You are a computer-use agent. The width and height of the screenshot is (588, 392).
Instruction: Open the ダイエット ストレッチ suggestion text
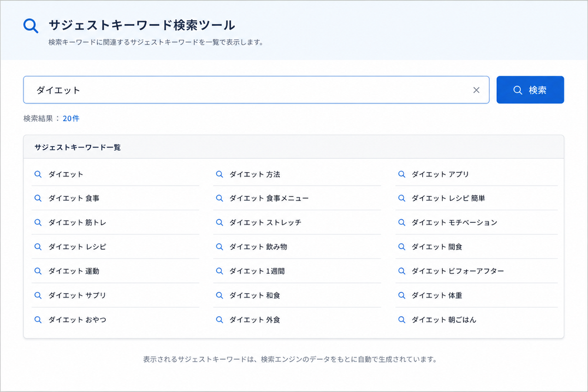point(266,223)
